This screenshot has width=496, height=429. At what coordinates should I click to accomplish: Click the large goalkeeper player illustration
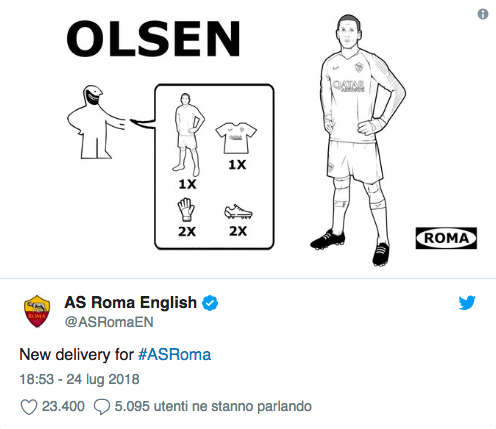coord(357,140)
